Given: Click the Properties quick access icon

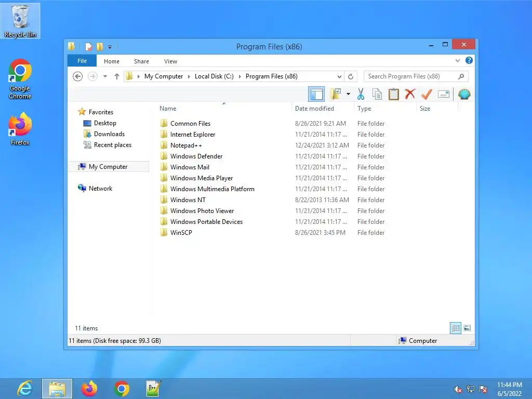Looking at the screenshot, I should click(x=88, y=46).
